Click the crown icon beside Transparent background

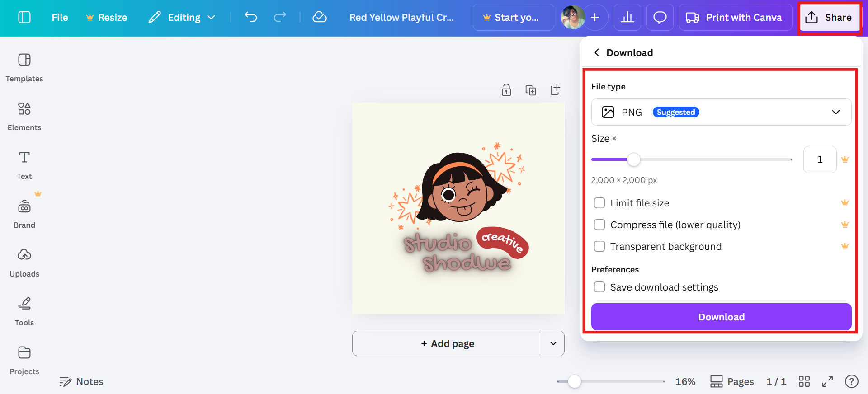point(845,246)
